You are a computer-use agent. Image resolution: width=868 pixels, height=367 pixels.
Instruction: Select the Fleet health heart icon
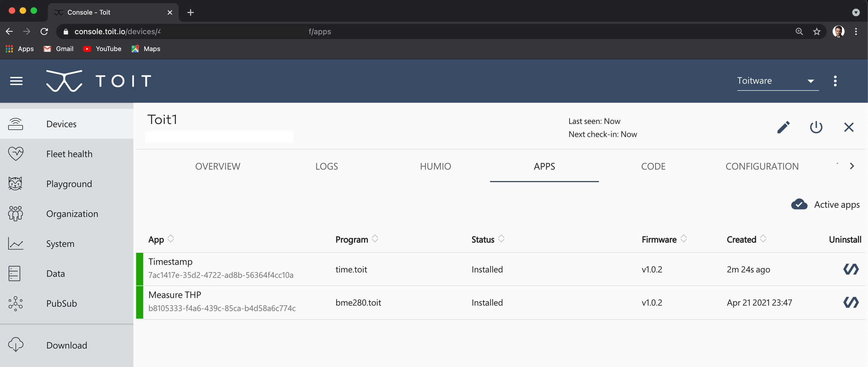[16, 154]
